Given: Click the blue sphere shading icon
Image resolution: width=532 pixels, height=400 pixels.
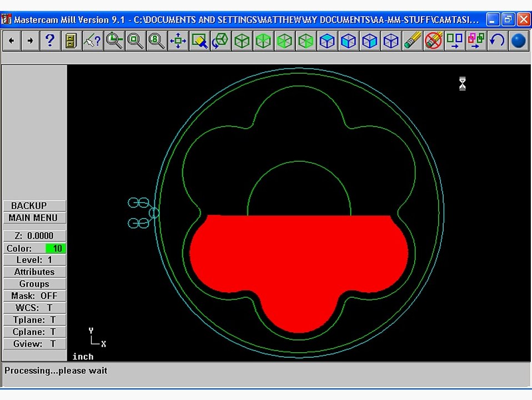Looking at the screenshot, I should [x=518, y=41].
